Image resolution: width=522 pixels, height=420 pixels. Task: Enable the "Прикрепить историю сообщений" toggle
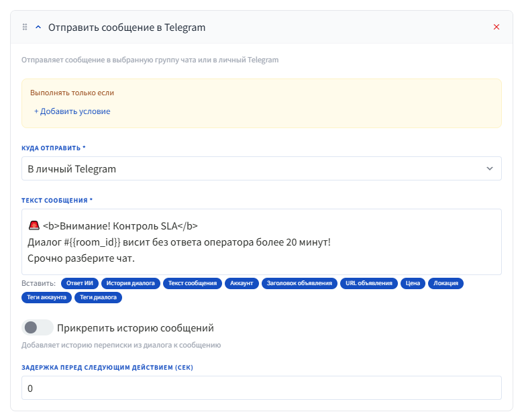38,327
